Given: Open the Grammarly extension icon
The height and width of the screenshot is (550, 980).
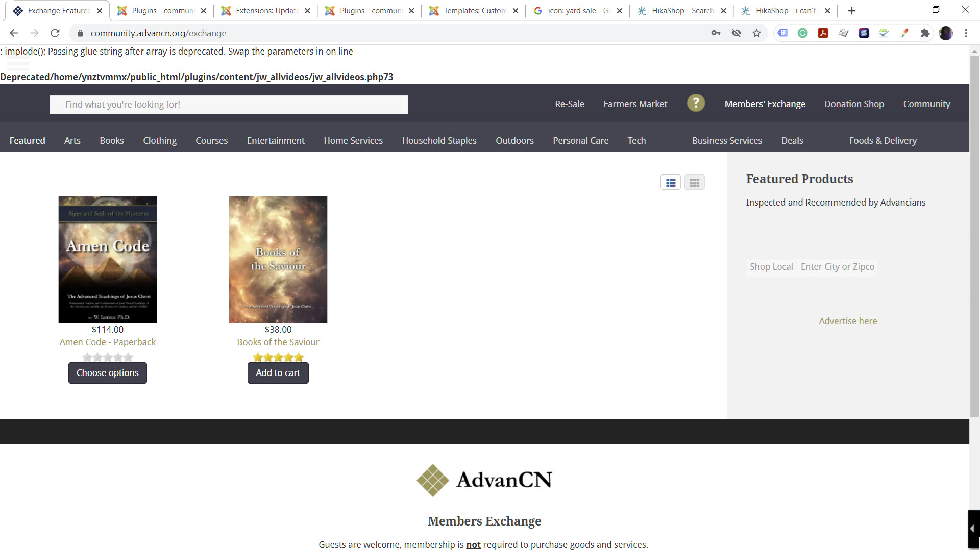Looking at the screenshot, I should 803,33.
